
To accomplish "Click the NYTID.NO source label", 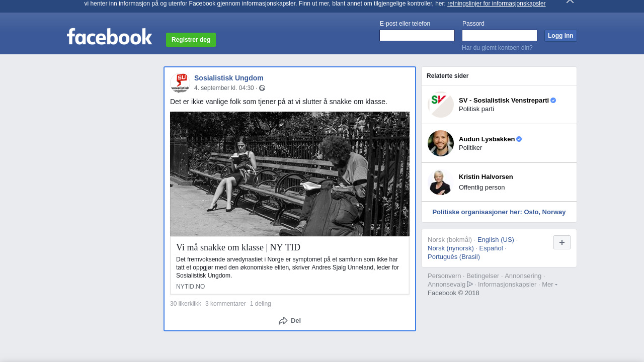I will [x=190, y=287].
